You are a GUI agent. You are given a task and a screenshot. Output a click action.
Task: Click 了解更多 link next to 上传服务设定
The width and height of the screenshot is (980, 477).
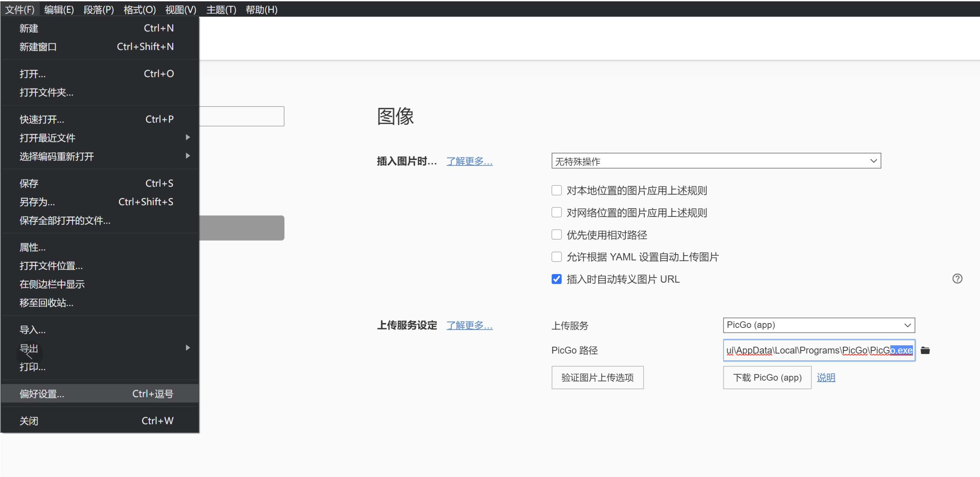click(x=469, y=325)
